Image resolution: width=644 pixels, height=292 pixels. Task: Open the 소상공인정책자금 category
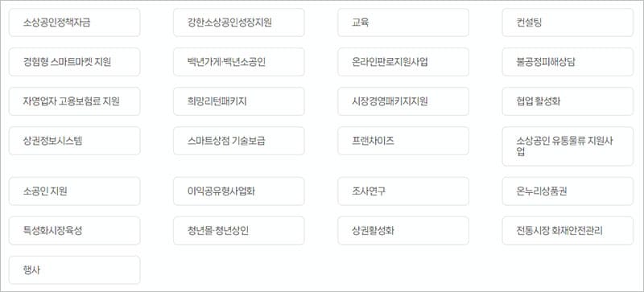(74, 23)
